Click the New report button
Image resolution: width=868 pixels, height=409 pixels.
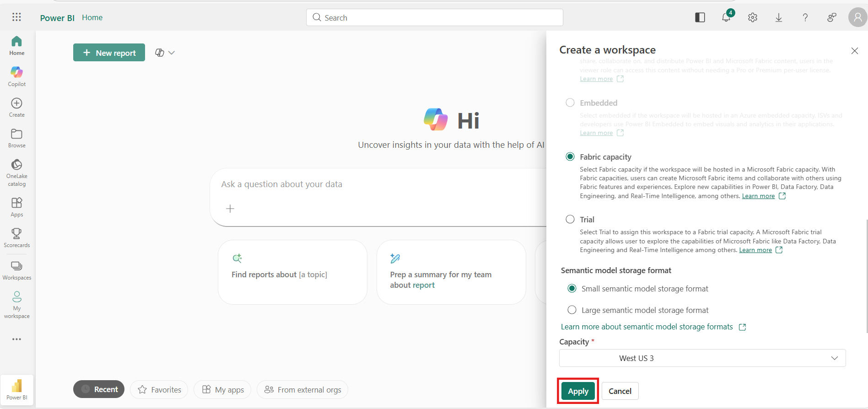(x=109, y=53)
